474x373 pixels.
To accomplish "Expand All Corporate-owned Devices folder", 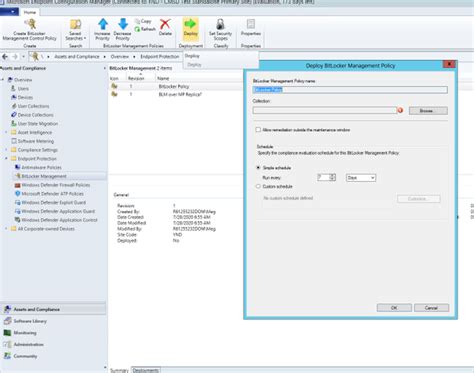I will pyautogui.click(x=6, y=229).
